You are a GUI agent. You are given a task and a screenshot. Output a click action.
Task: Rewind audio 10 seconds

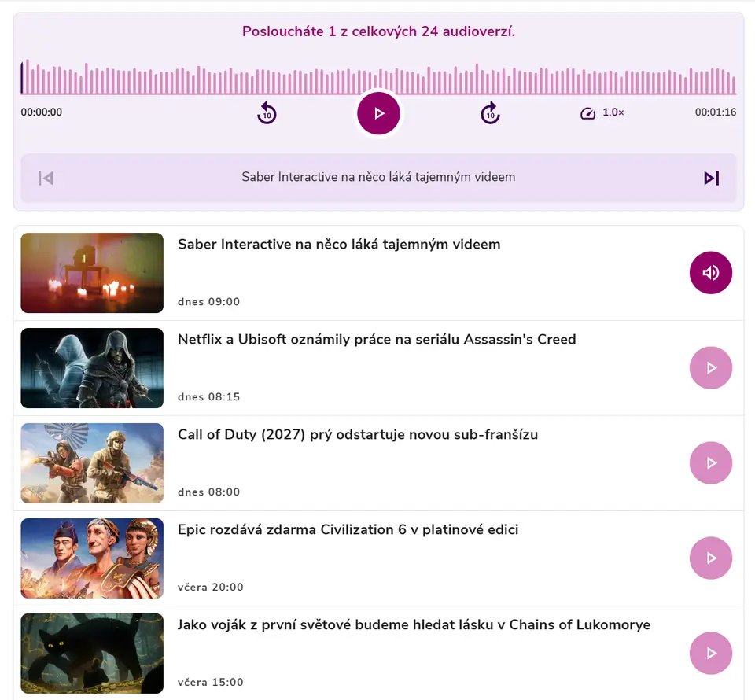[267, 113]
